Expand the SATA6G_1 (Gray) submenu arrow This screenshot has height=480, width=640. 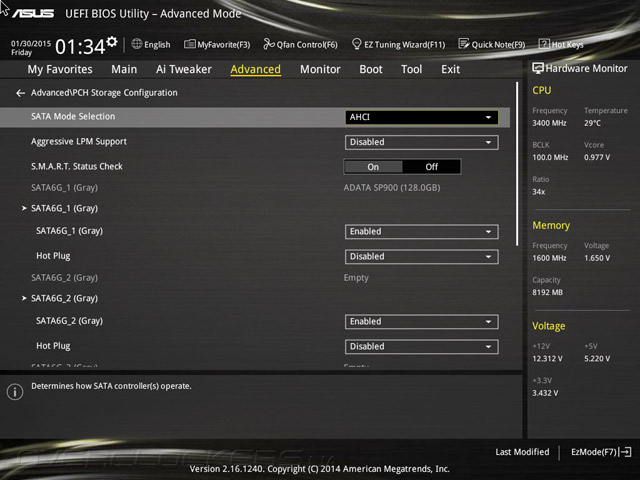(x=24, y=208)
